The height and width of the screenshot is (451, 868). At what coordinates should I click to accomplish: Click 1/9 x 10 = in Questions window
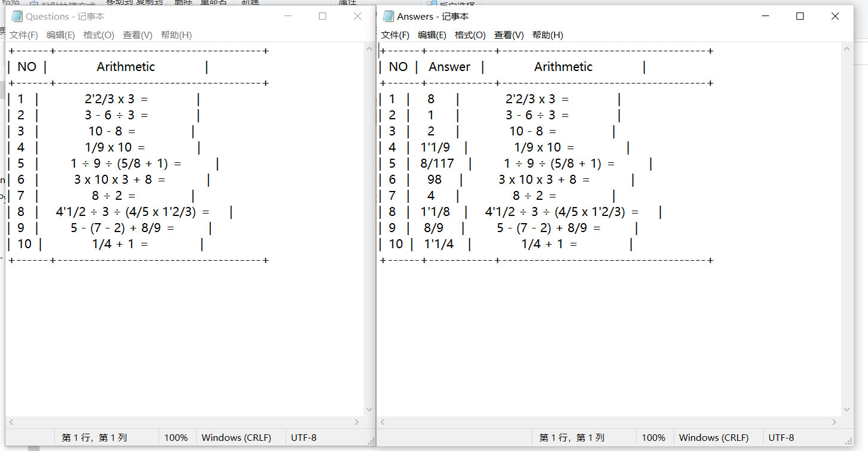coord(116,147)
